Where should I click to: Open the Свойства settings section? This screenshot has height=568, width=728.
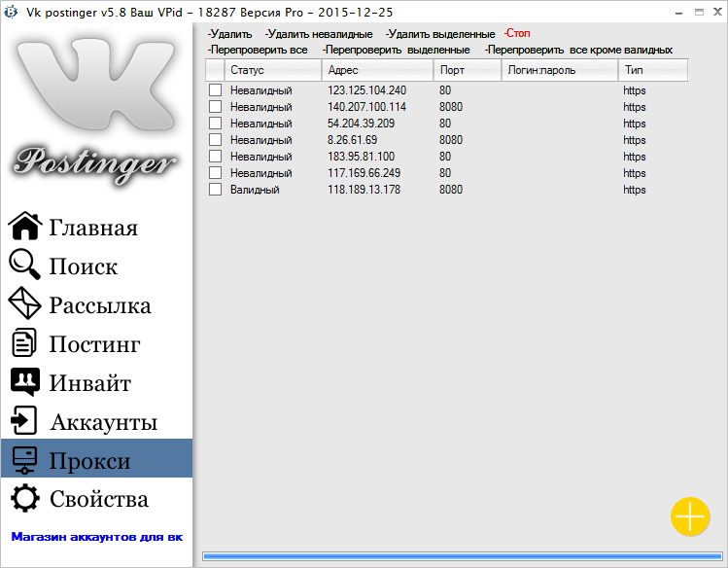pyautogui.click(x=99, y=499)
